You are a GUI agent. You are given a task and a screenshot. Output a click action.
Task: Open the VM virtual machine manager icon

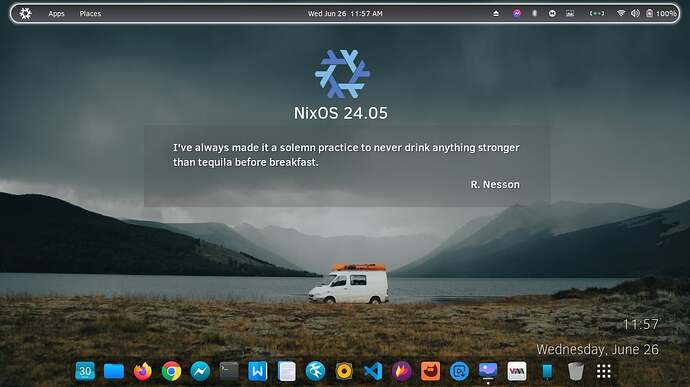(517, 371)
